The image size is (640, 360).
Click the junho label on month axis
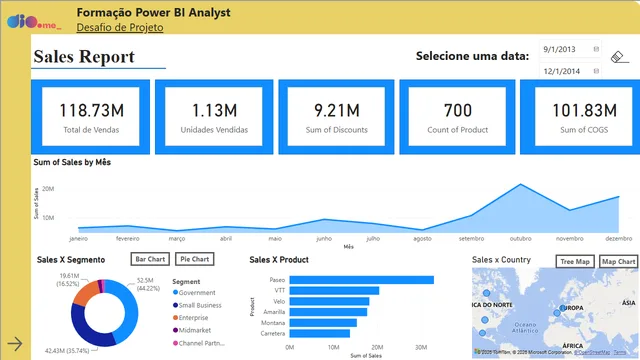click(x=324, y=238)
